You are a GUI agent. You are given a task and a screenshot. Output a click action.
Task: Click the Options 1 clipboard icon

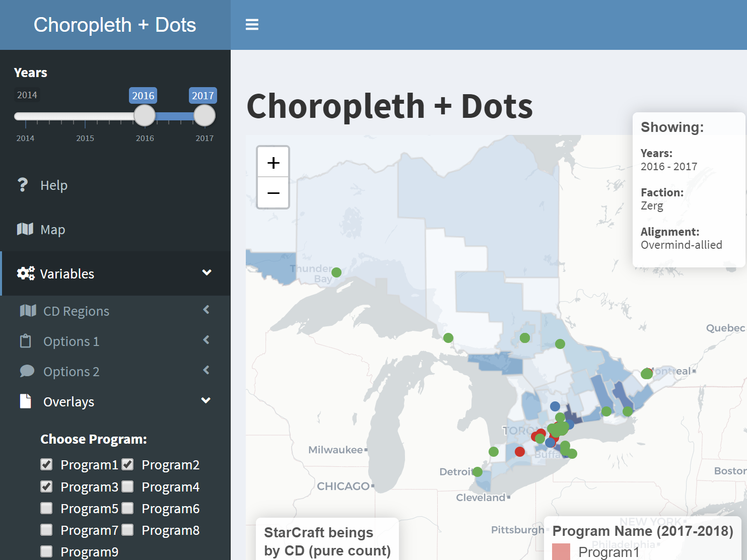[x=26, y=341]
